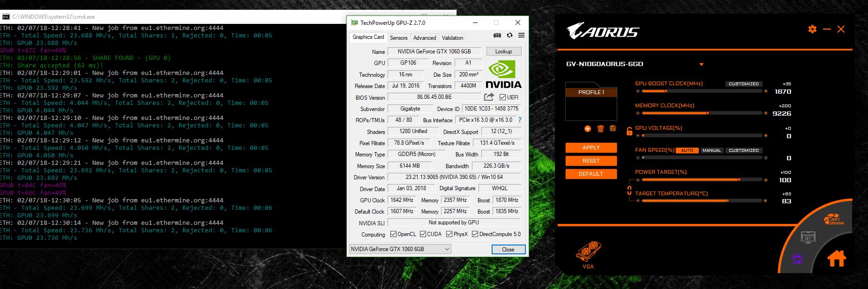
Task: Toggle the power and temperature link icon
Action: [x=629, y=191]
